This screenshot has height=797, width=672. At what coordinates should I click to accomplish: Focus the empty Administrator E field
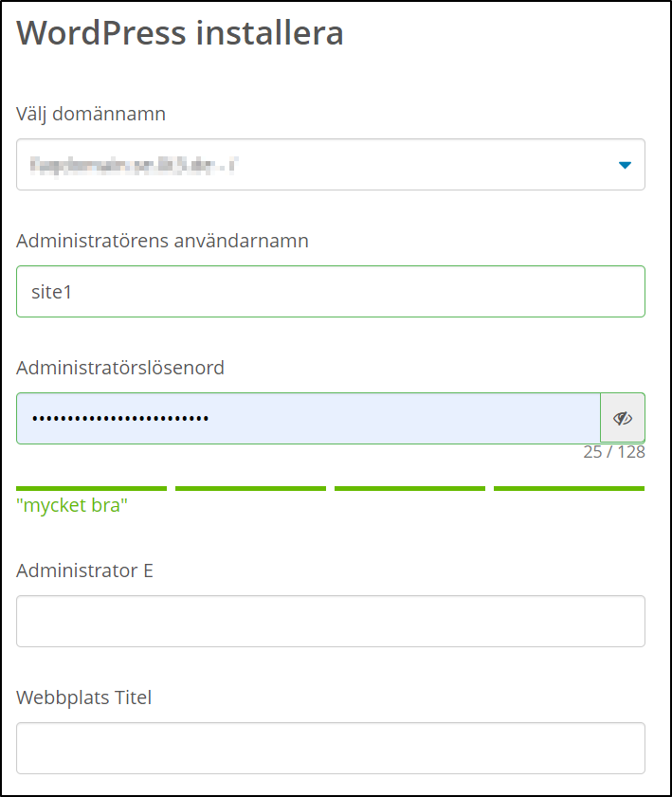pos(330,622)
